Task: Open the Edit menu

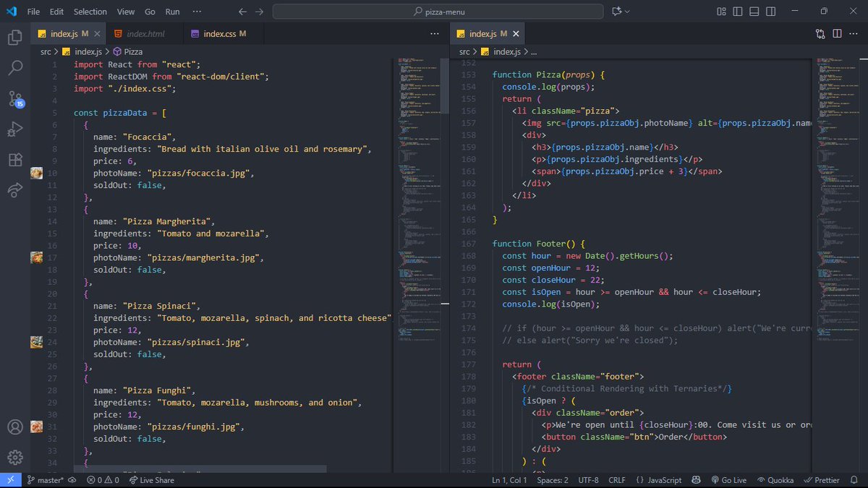Action: (57, 12)
